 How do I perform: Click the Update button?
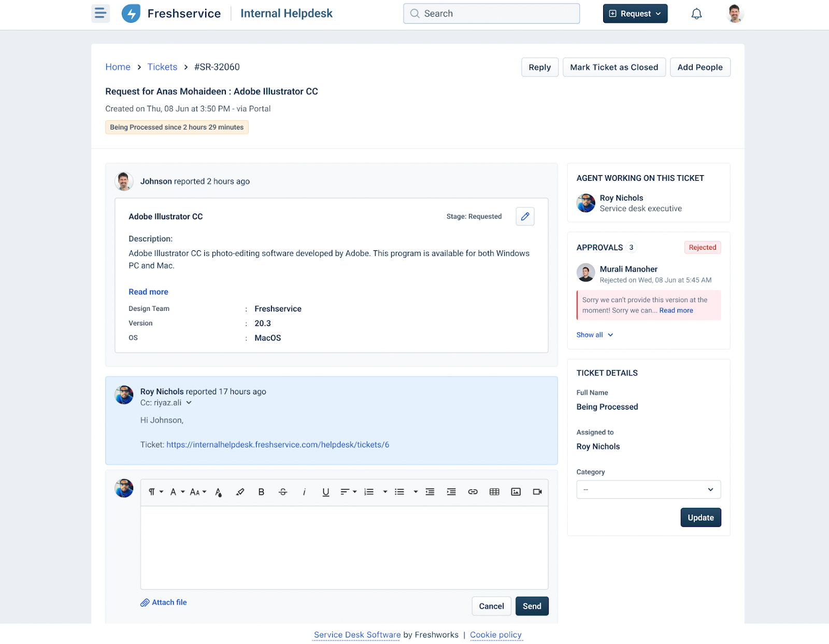coord(701,518)
